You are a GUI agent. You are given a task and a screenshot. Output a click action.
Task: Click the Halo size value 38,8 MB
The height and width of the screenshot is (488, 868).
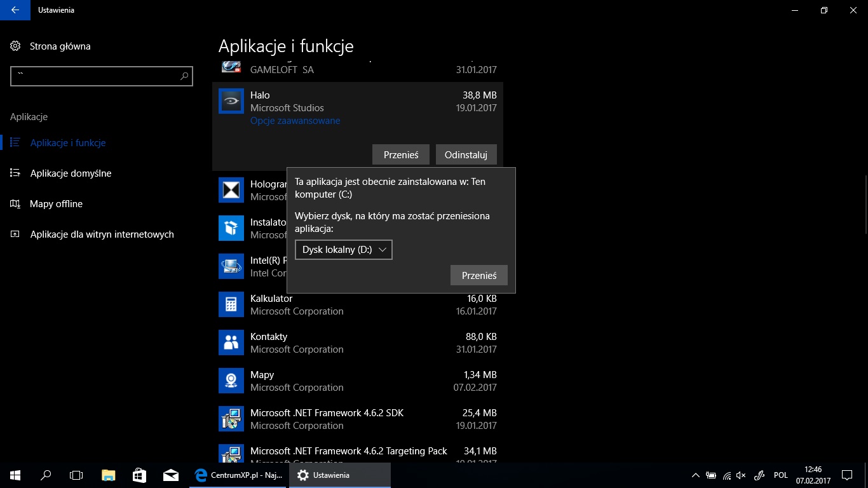[x=480, y=95]
